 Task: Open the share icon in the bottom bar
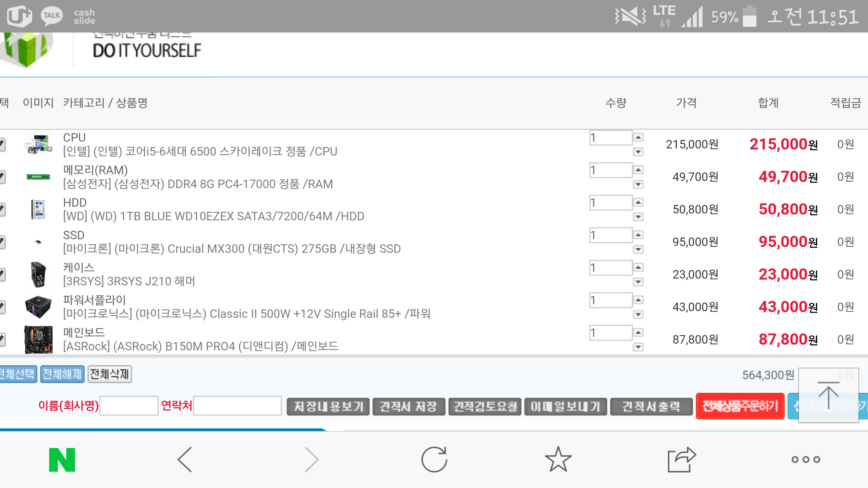click(x=682, y=460)
